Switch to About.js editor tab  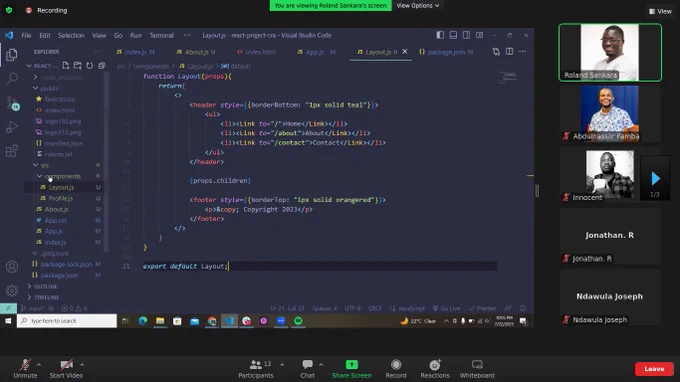(x=196, y=52)
